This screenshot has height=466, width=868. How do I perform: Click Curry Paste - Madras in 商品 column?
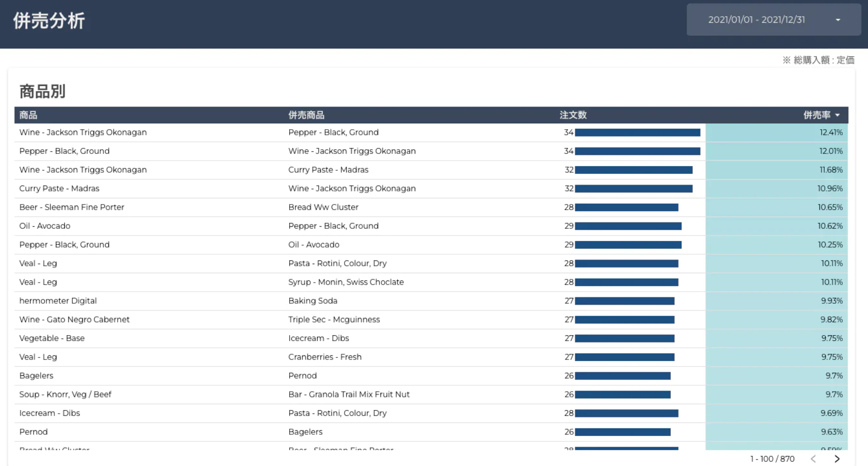pos(59,189)
